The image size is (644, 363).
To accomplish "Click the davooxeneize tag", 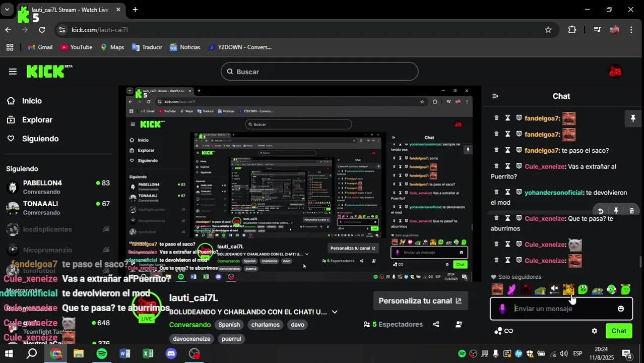I will point(191,339).
